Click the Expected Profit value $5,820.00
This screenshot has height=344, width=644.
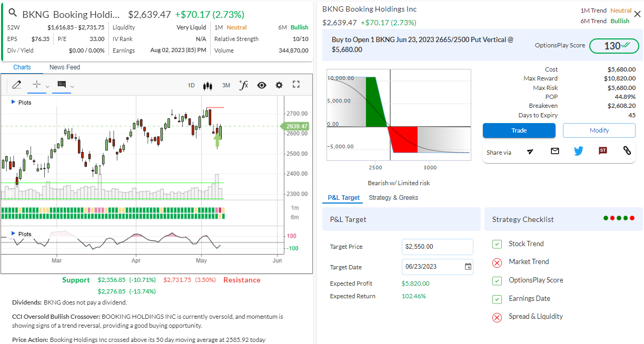tap(415, 284)
